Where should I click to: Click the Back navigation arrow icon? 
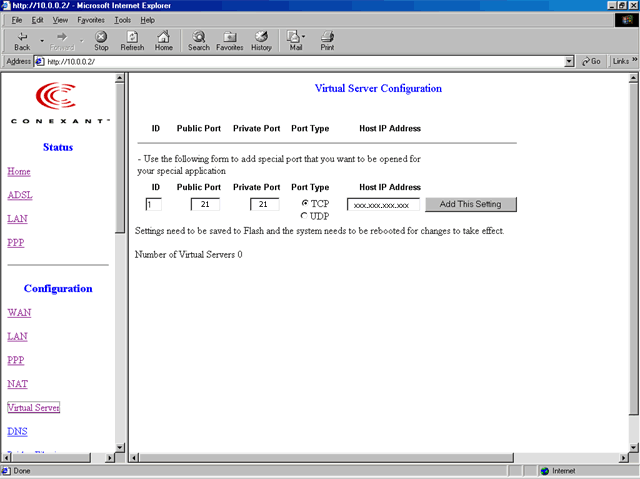[x=22, y=37]
